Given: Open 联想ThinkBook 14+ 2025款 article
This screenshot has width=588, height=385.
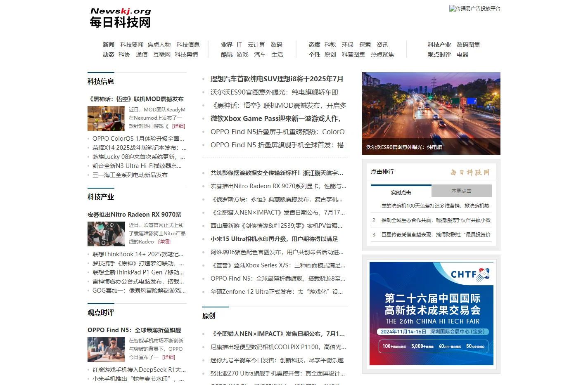Looking at the screenshot, I should point(138,254).
